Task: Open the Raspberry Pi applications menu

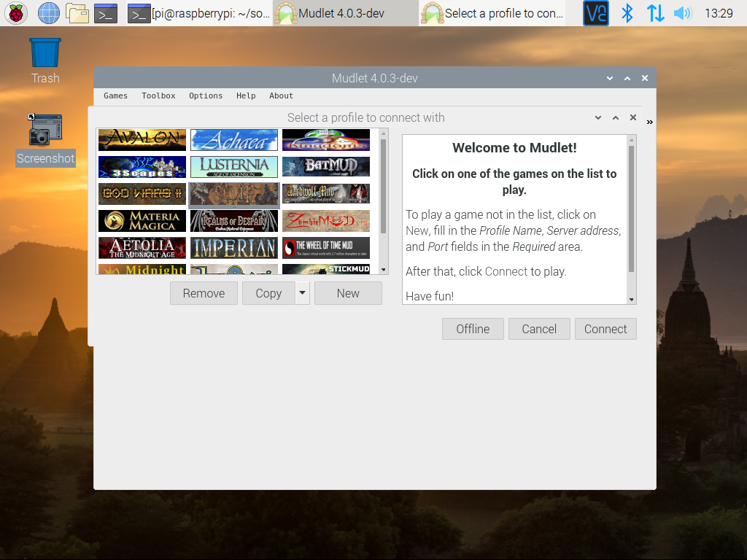Action: click(x=16, y=13)
